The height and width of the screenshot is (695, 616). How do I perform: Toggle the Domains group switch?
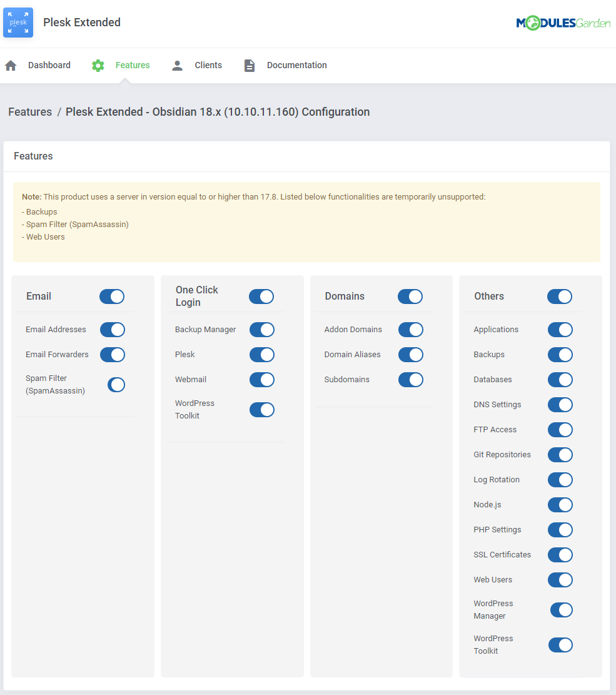(x=410, y=297)
